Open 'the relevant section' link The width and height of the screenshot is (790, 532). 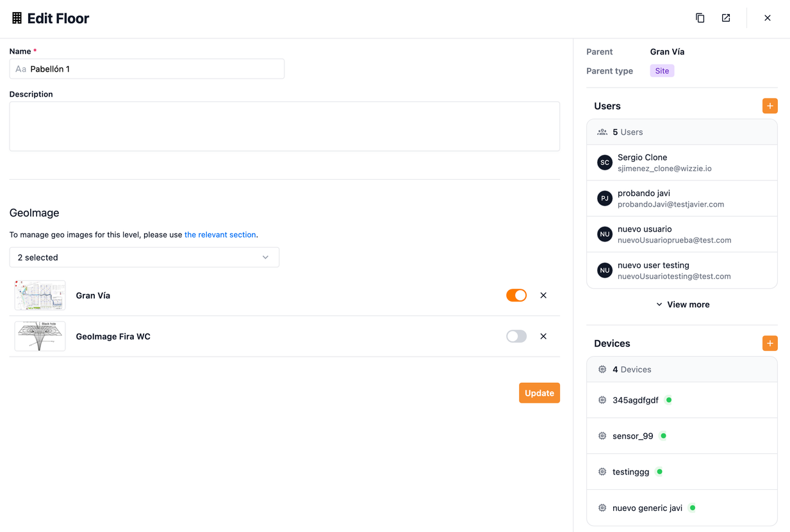220,235
